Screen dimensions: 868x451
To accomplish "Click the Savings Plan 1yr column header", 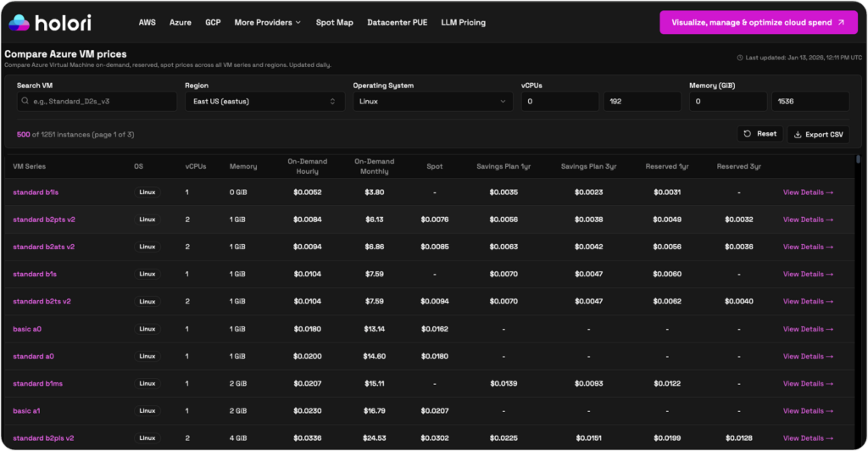I will click(504, 166).
